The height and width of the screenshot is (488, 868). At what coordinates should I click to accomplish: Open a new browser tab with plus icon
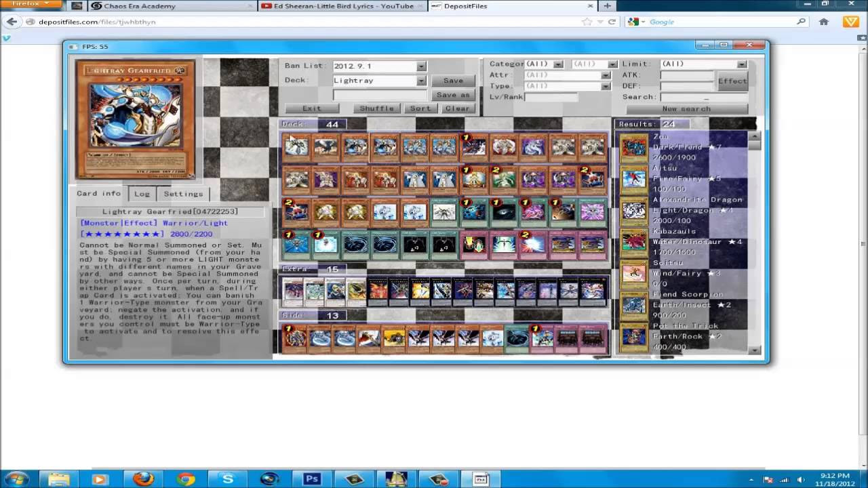click(x=607, y=6)
